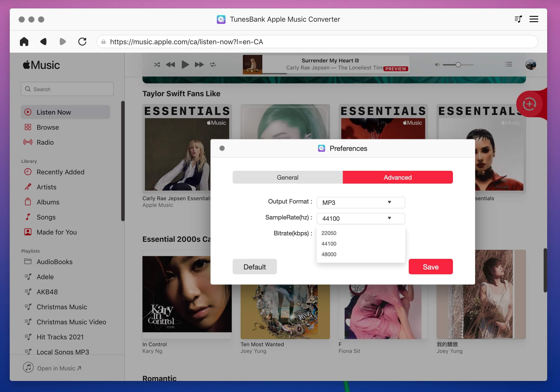Viewport: 560px width, 392px height.
Task: Click Joey Yung under Ten Most Wanted
Action: click(253, 351)
